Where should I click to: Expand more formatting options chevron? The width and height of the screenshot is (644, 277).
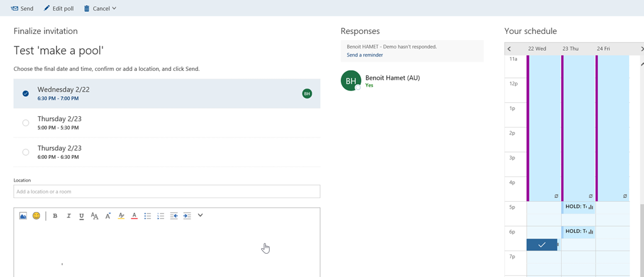point(200,215)
